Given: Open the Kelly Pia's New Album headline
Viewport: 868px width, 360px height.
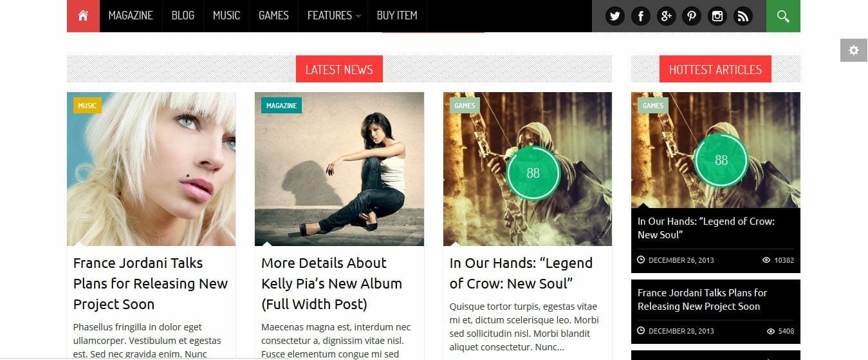Looking at the screenshot, I should pos(332,283).
